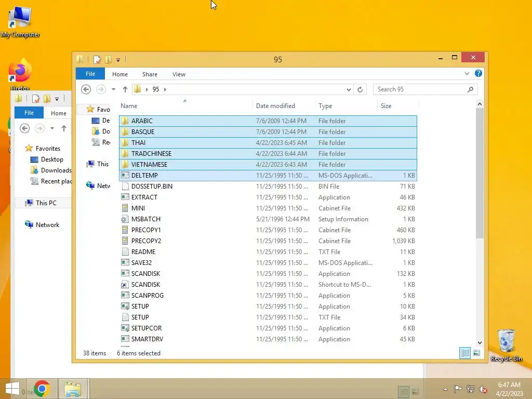The width and height of the screenshot is (532, 399).
Task: Sort by the Date modified column header
Action: tap(283, 106)
